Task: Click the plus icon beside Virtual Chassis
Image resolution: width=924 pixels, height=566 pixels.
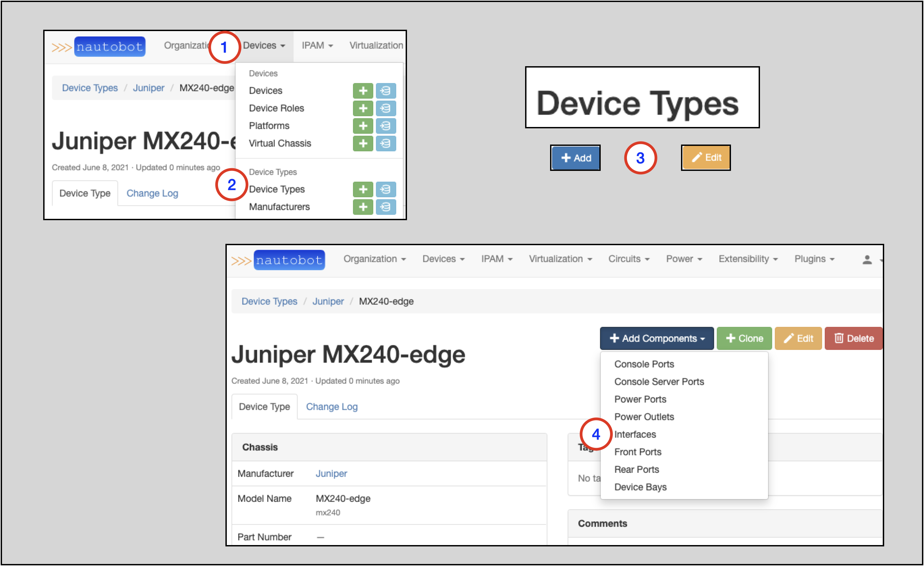Action: (363, 144)
